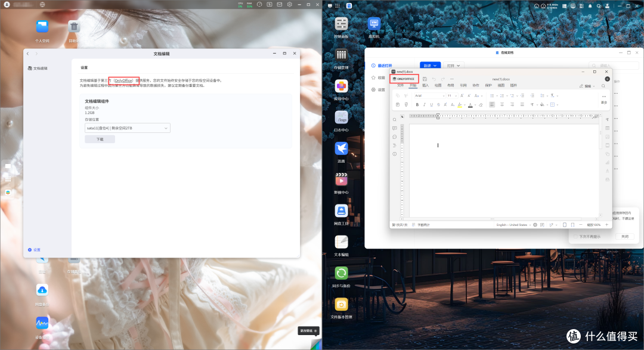Image resolution: width=644 pixels, height=350 pixels.
Task: Open 个人空间 folder on left desktop
Action: pos(42,27)
